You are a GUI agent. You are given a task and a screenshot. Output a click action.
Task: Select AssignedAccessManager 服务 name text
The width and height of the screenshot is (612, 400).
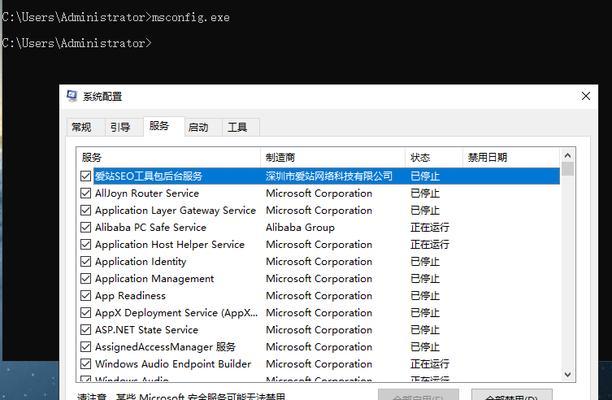pos(165,347)
